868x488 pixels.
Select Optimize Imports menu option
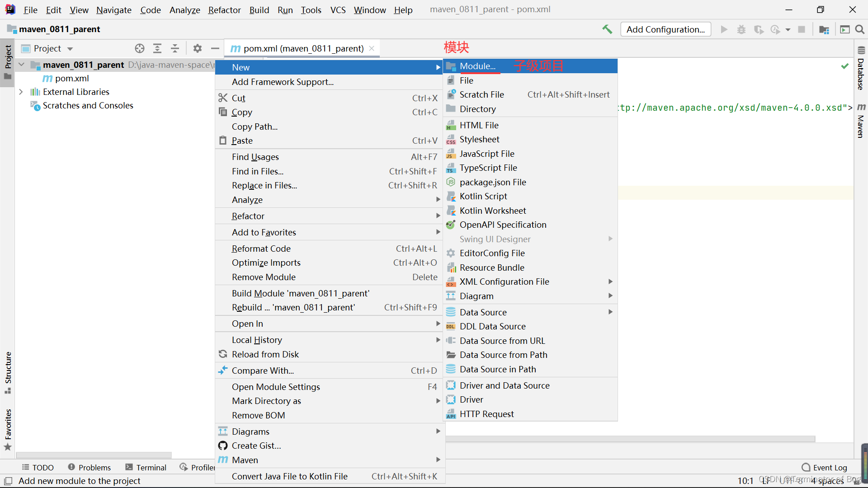point(266,262)
